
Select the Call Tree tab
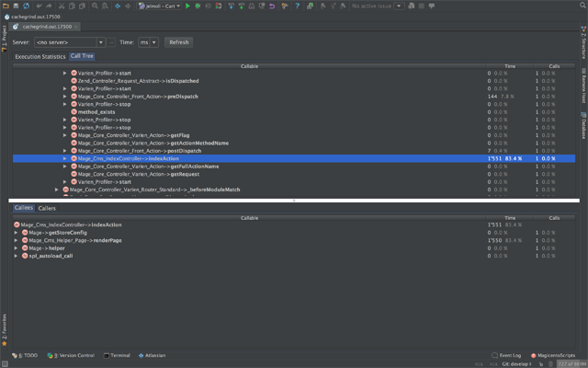pos(82,56)
